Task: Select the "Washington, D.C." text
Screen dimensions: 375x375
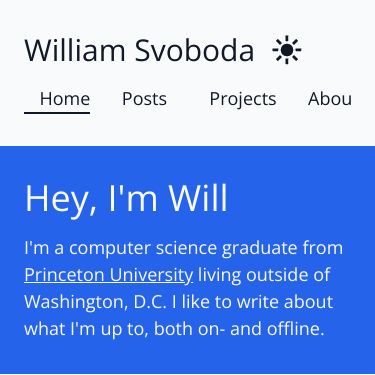Action: pos(95,302)
